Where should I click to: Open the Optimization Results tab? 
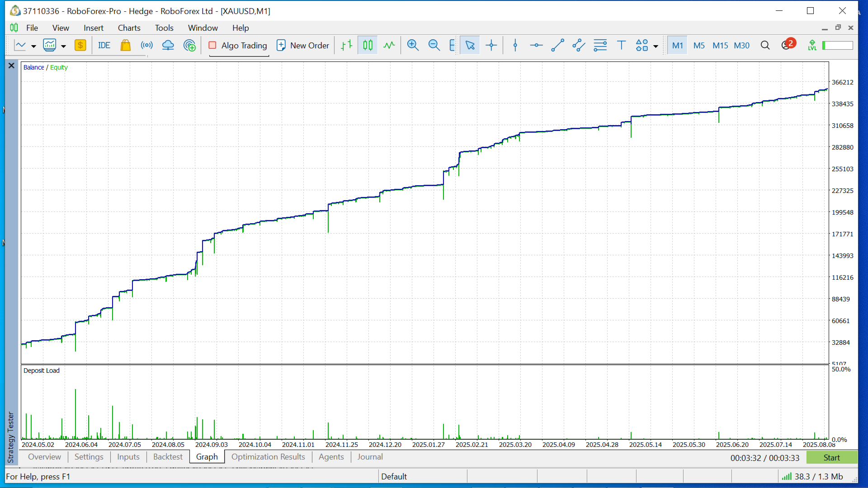pos(268,457)
